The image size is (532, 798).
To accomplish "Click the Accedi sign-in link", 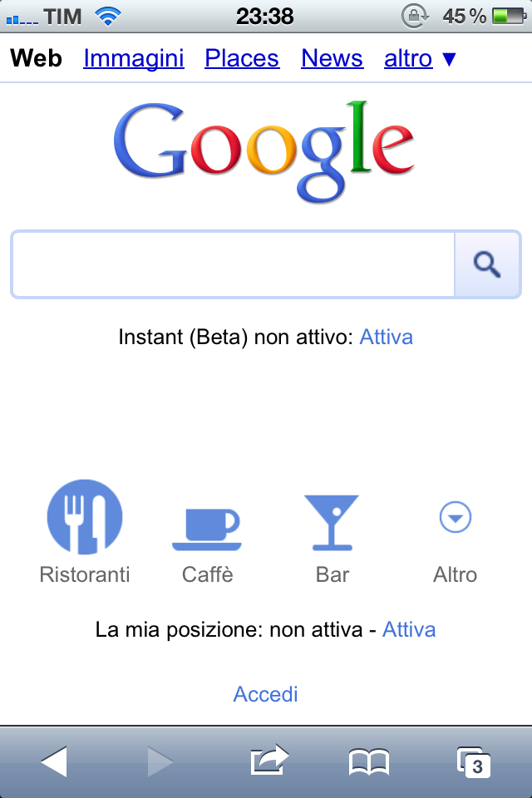I will (x=266, y=694).
